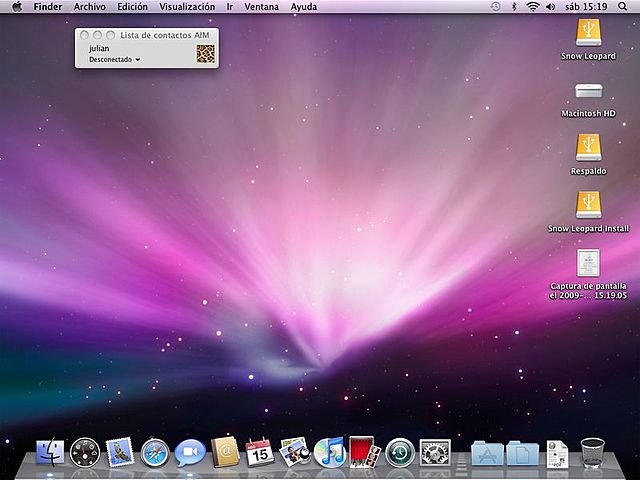Select the Snow Leopard USB drive icon
Viewport: 640px width, 480px height.
588,33
